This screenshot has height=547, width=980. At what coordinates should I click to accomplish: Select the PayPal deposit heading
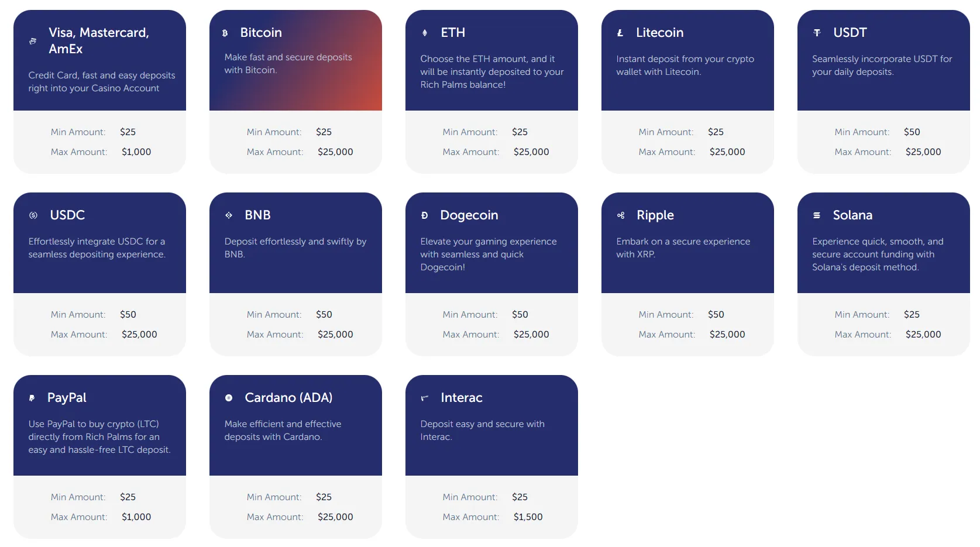click(x=67, y=398)
